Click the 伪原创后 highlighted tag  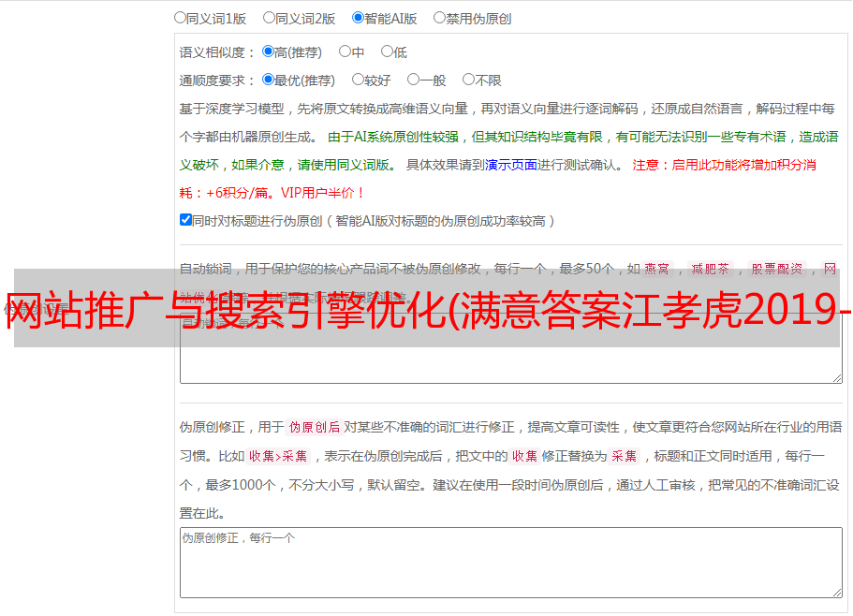[x=315, y=427]
